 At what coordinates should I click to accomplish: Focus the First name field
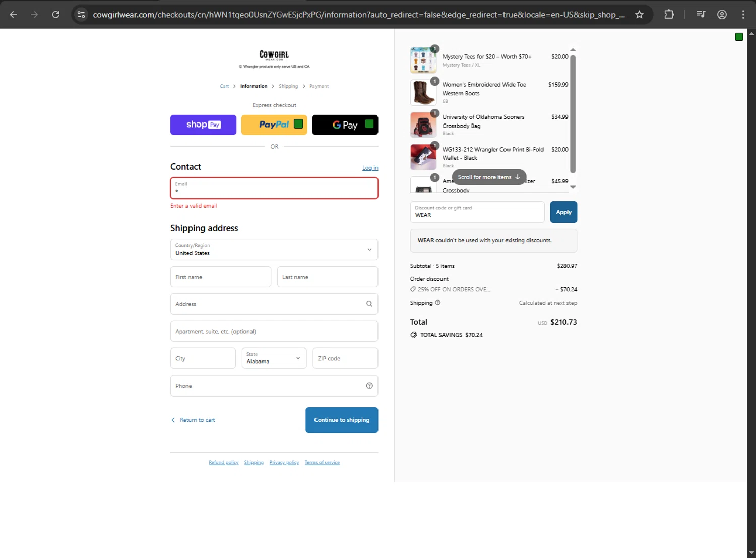[221, 277]
